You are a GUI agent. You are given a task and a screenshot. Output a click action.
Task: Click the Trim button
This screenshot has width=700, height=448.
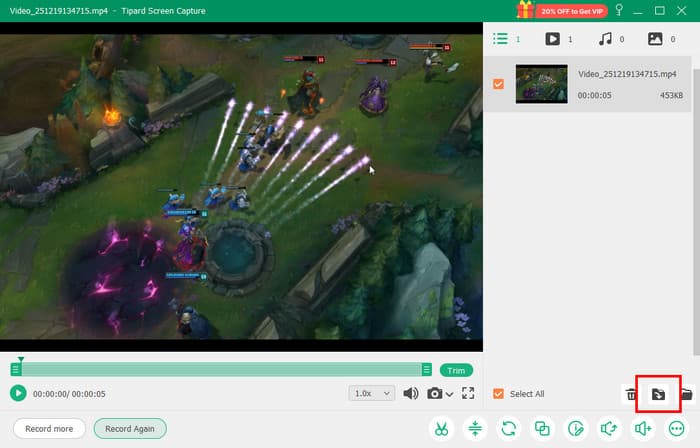tap(456, 370)
